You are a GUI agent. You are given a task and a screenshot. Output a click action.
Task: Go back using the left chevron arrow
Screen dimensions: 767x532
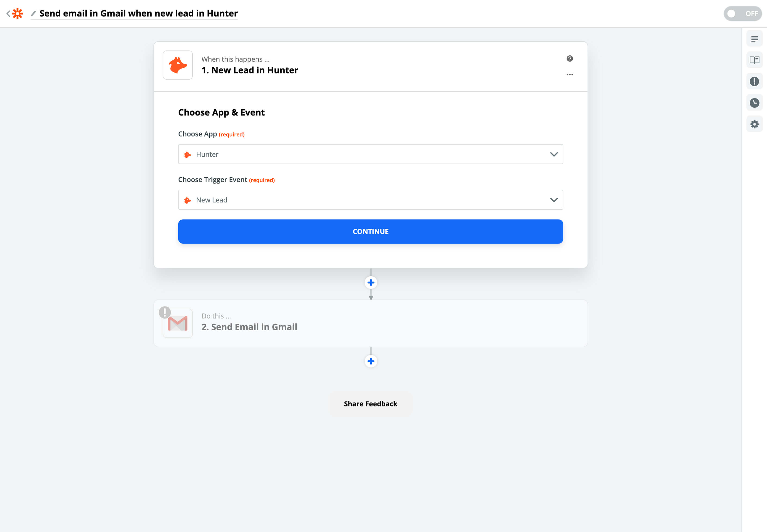pos(8,14)
